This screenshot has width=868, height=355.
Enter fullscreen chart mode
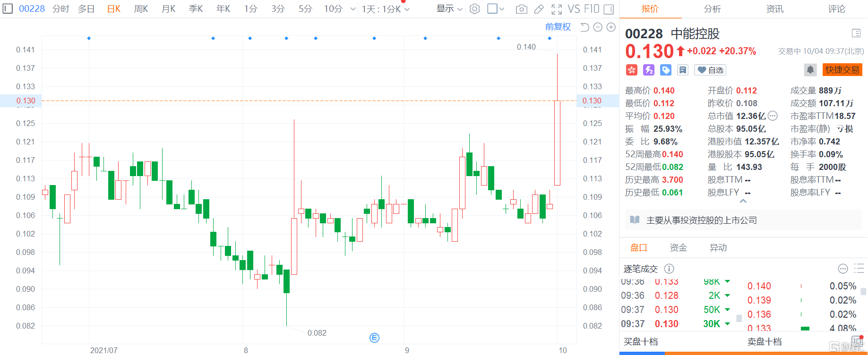(557, 9)
